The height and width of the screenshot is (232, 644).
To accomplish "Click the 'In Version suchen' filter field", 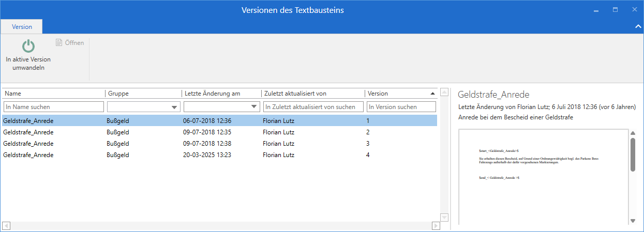I will [401, 107].
